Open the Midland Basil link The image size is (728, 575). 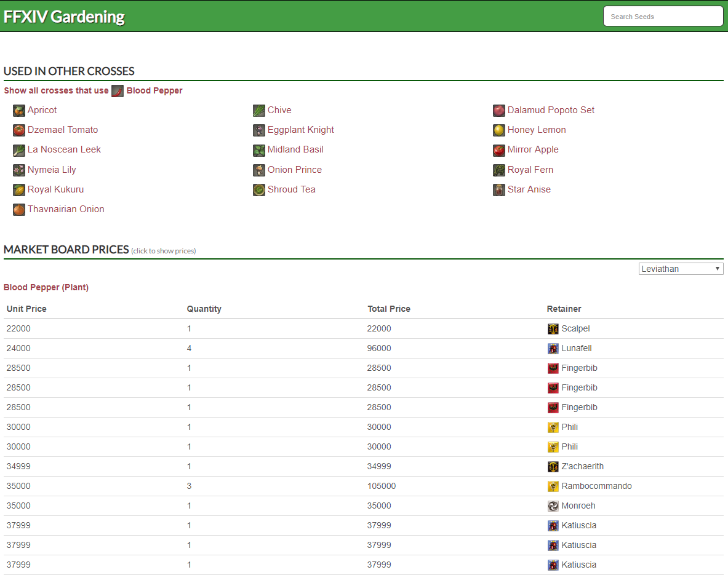[295, 149]
